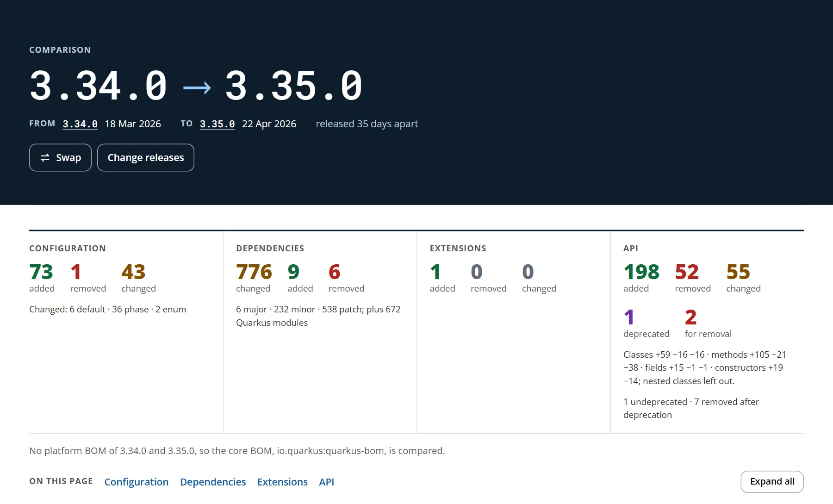Click 'Changed: 6 default · 36 phase · 2 enum'
Screen dimensions: 833x504
tap(108, 309)
